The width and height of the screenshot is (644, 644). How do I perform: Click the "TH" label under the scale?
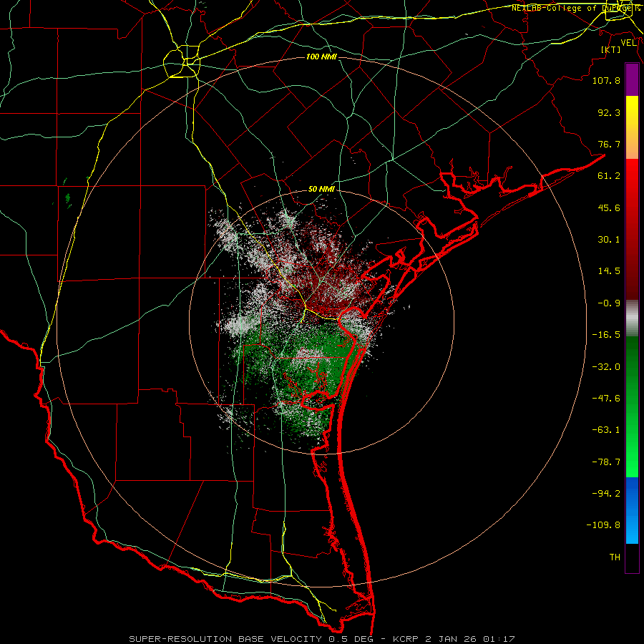tap(615, 557)
